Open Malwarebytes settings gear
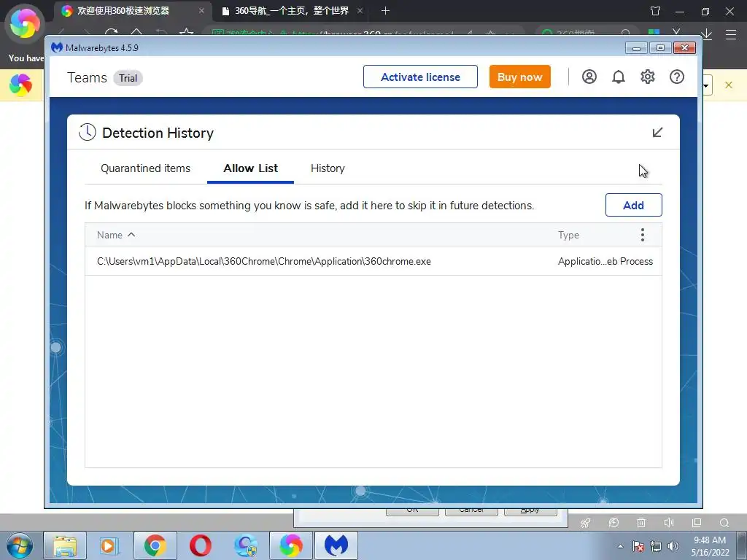 click(x=648, y=77)
